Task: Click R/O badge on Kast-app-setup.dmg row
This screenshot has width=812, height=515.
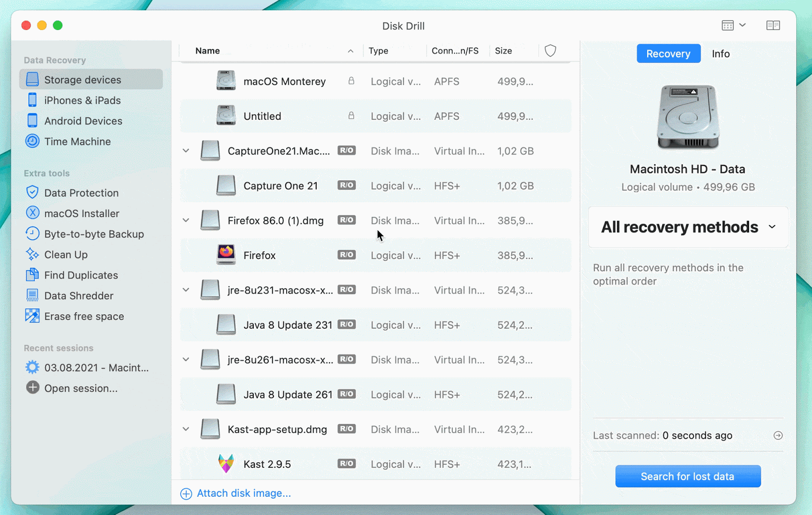Action: 347,429
